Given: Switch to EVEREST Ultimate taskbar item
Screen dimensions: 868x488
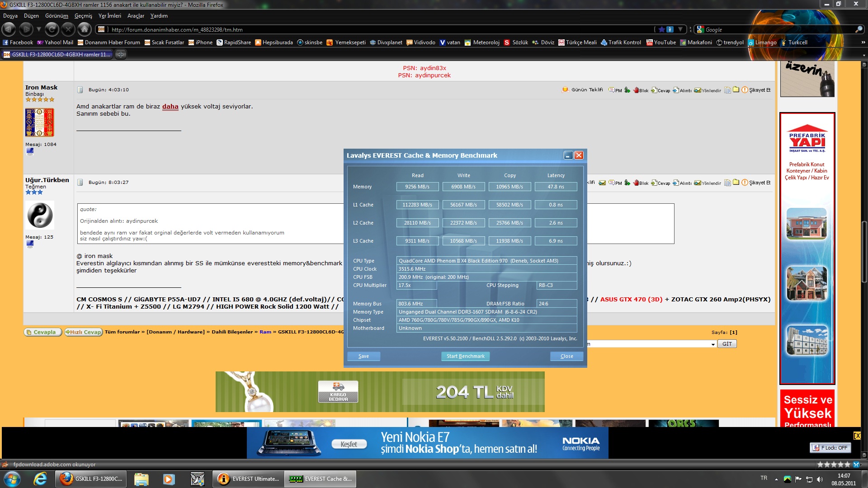Looking at the screenshot, I should pyautogui.click(x=248, y=479).
